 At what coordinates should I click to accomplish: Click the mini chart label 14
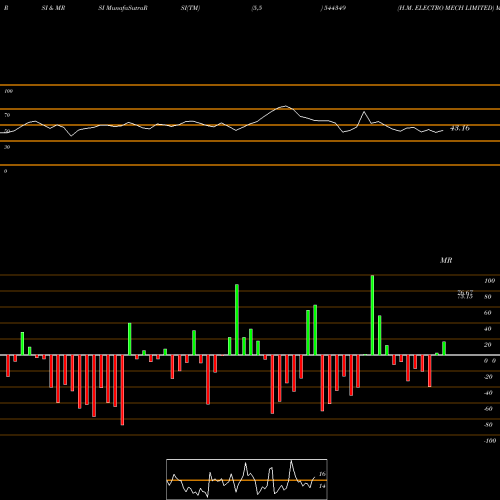(322, 486)
